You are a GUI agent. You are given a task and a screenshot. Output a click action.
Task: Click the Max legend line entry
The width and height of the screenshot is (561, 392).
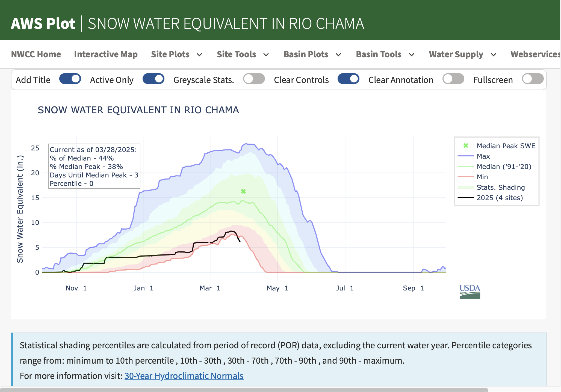483,156
